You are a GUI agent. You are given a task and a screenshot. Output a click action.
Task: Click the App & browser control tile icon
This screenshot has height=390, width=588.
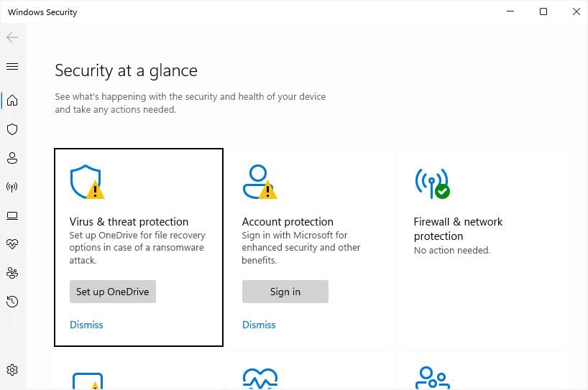click(x=88, y=380)
